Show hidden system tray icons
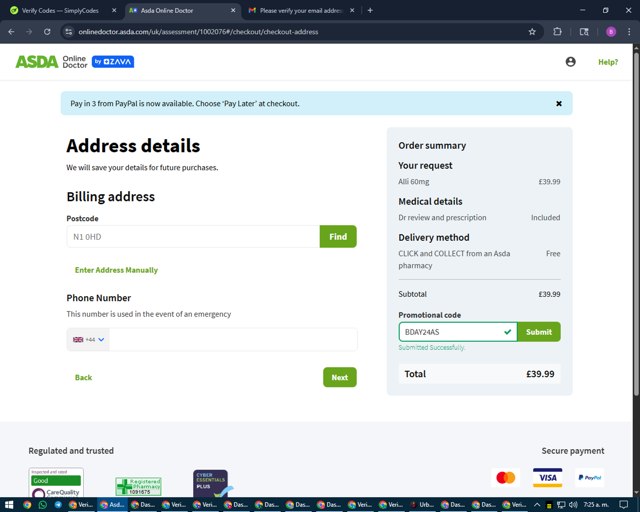The image size is (640, 512). pyautogui.click(x=537, y=505)
